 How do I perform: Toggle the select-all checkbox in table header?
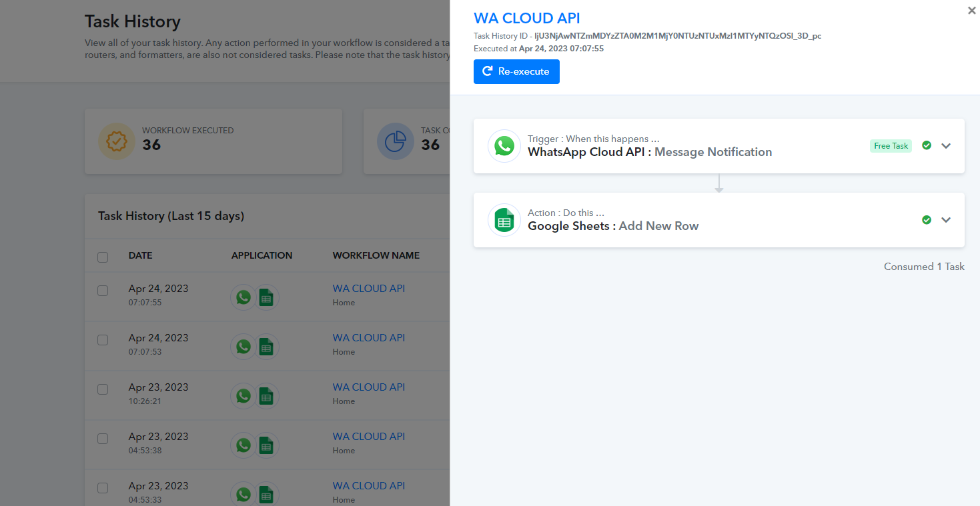click(103, 257)
